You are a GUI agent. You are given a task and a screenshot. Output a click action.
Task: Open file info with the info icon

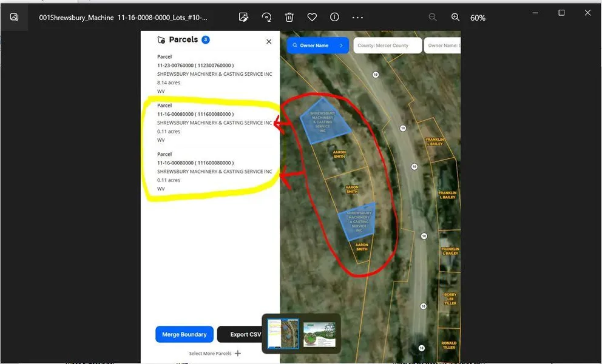coord(334,18)
